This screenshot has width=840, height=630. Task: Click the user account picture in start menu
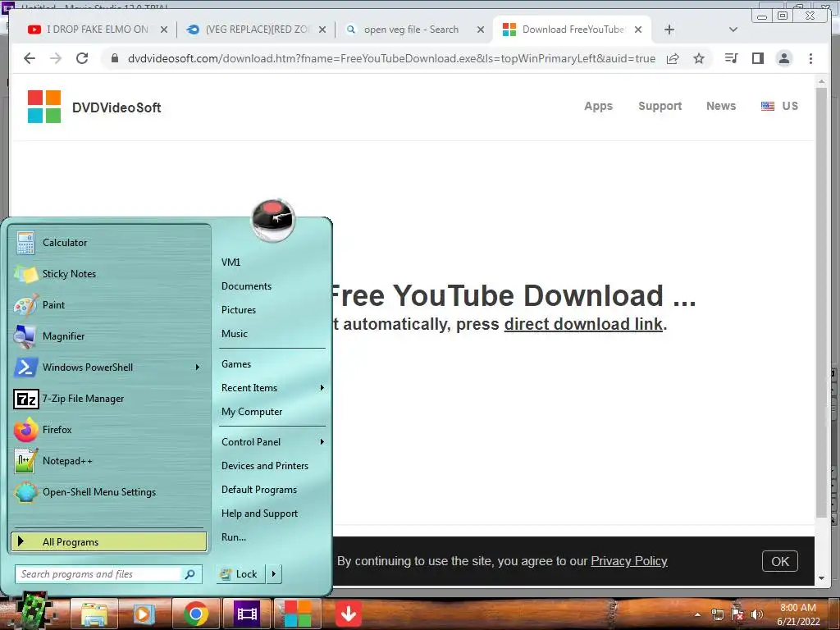[273, 220]
